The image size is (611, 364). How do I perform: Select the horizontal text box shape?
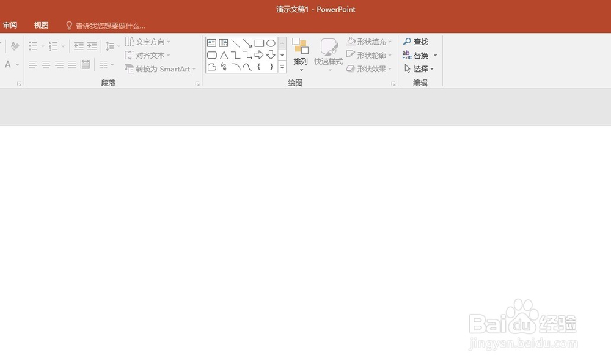pyautogui.click(x=211, y=43)
